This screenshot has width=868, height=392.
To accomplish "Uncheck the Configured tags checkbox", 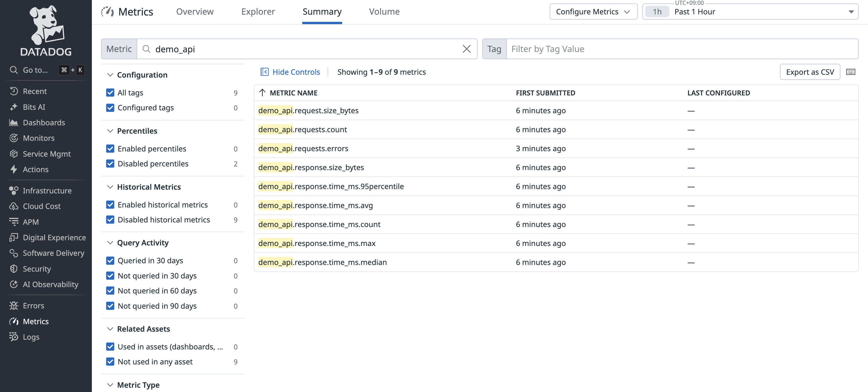I will click(x=110, y=107).
